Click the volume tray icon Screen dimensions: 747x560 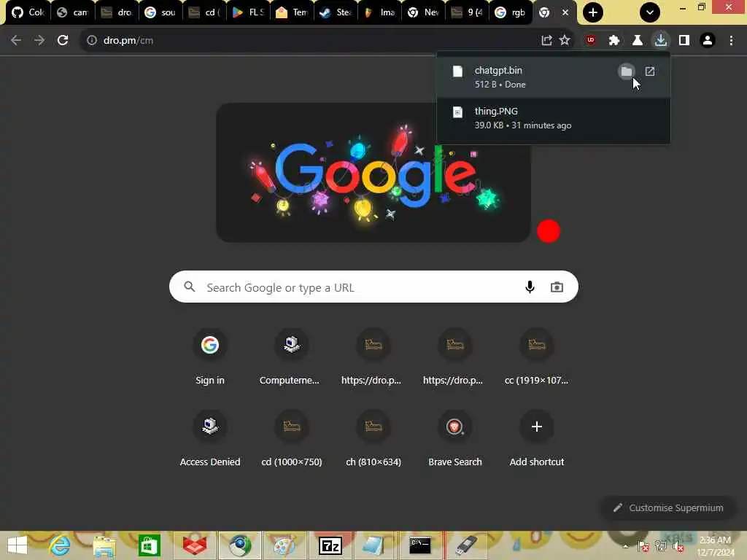[678, 546]
